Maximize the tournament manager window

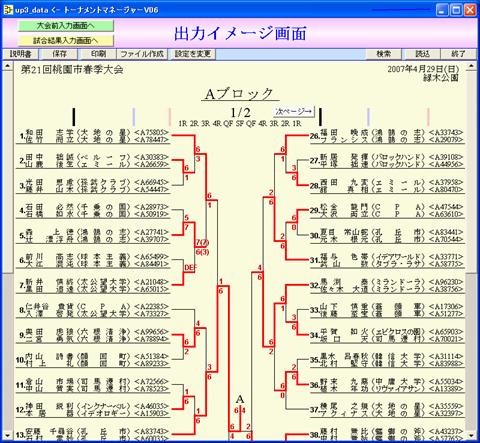click(x=456, y=10)
